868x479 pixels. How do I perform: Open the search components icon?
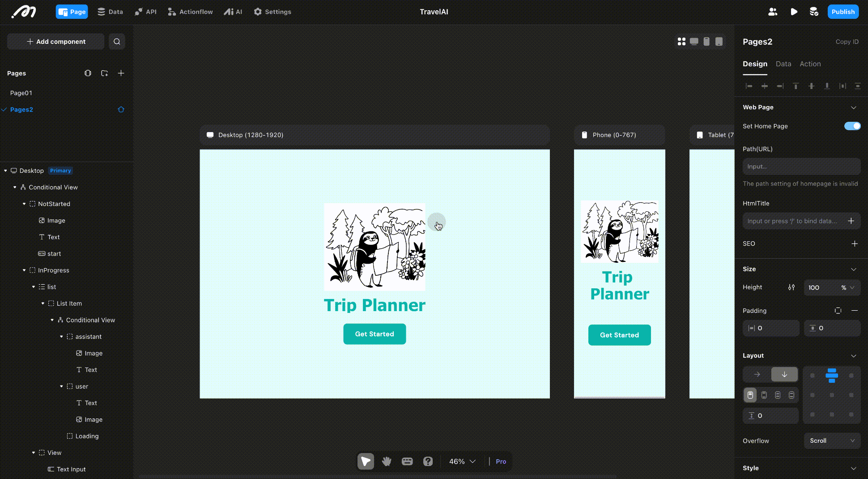(117, 42)
